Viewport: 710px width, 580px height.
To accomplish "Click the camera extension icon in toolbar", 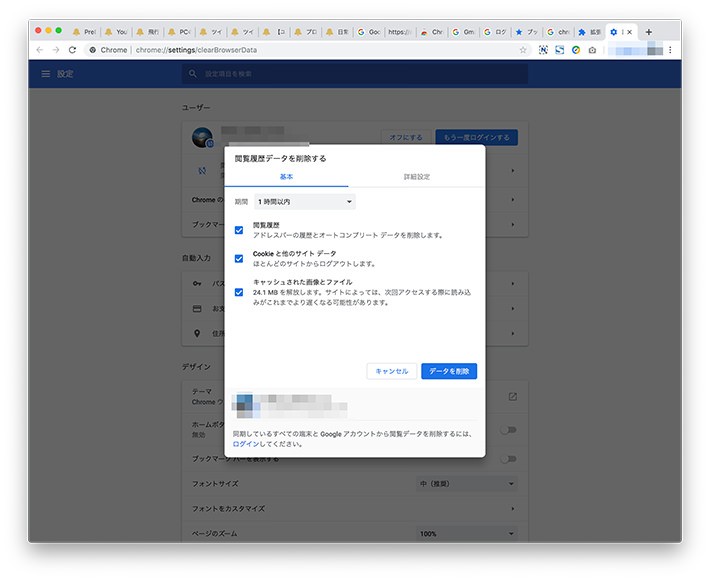I will [x=592, y=49].
